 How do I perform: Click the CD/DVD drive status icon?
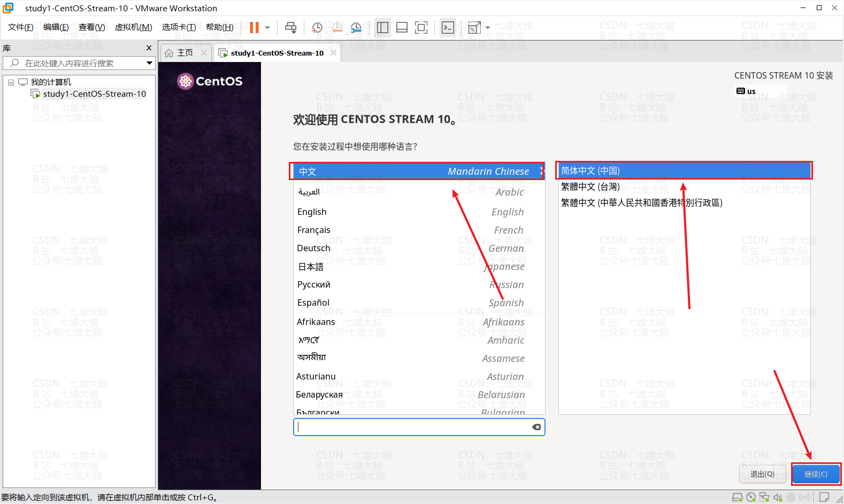(750, 497)
